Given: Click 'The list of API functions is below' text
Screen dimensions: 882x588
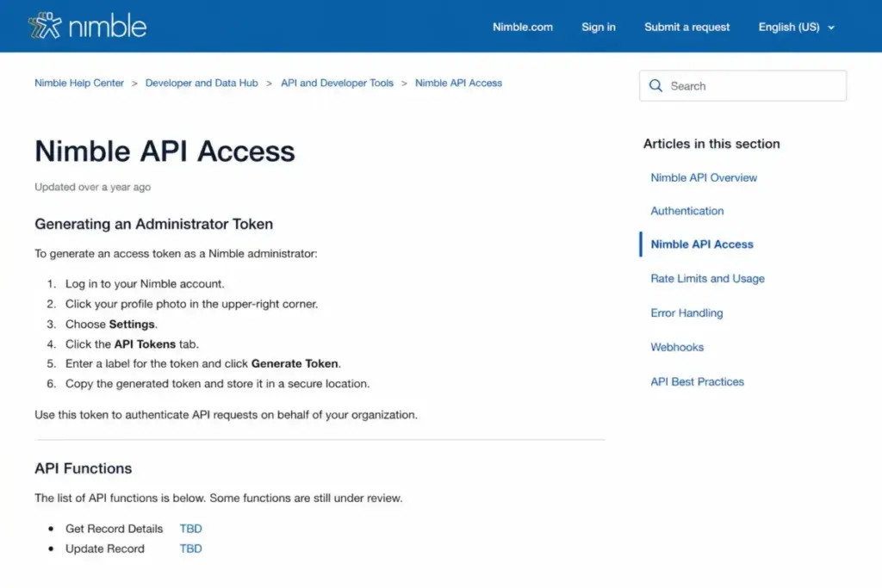Looking at the screenshot, I should [x=219, y=498].
